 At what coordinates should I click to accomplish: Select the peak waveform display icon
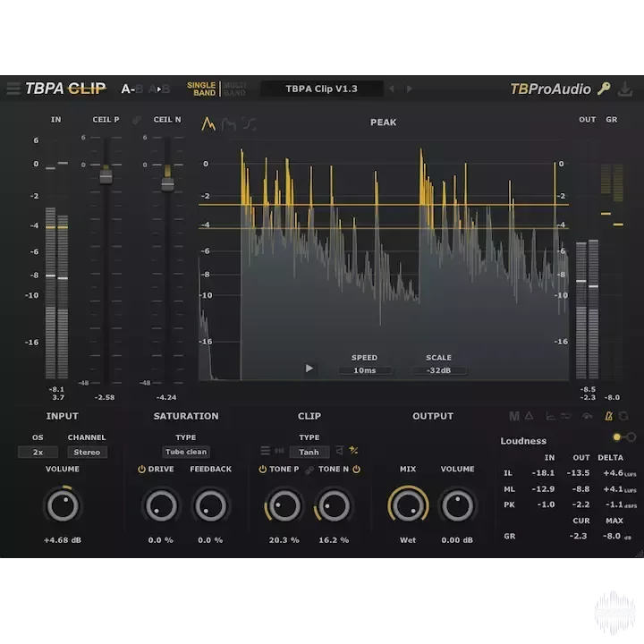208,123
